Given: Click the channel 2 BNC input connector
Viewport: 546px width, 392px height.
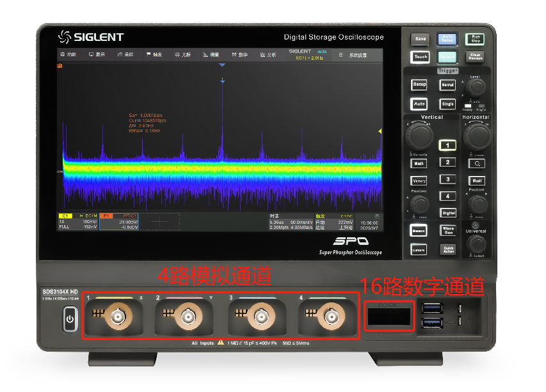Looking at the screenshot, I should click(188, 317).
